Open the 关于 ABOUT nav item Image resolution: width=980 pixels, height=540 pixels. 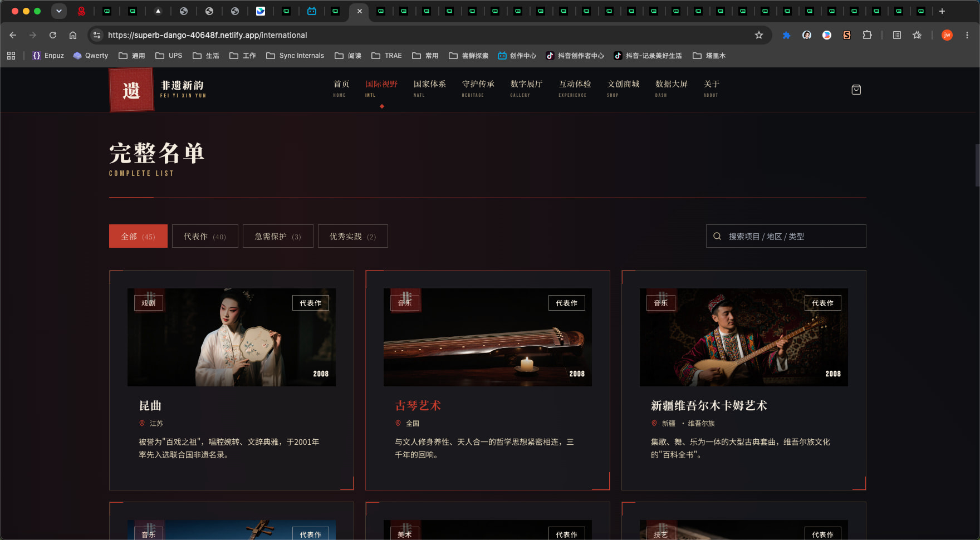[712, 88]
